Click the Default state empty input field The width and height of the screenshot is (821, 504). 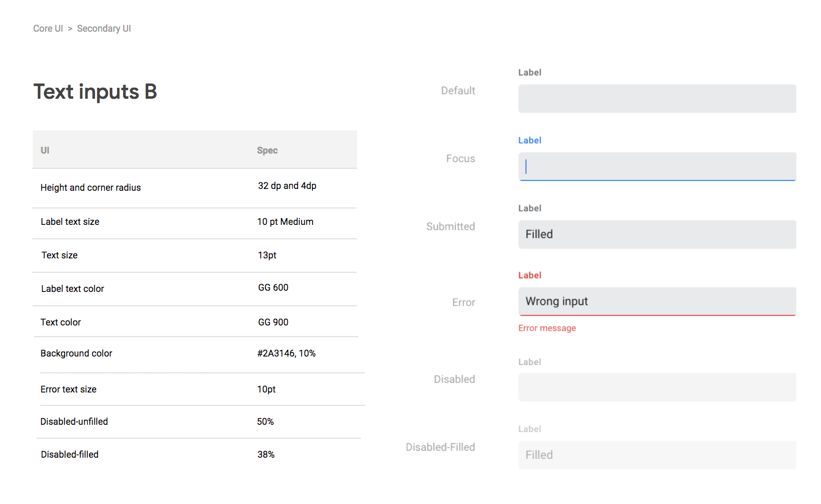tap(657, 99)
